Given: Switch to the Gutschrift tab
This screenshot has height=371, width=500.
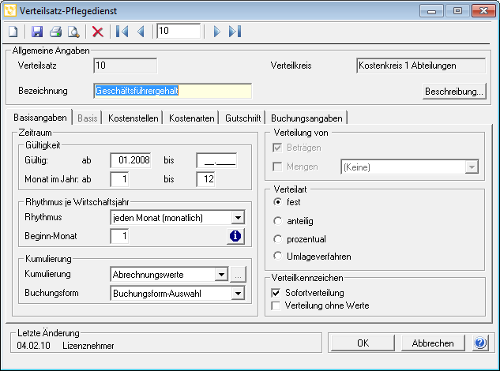Looking at the screenshot, I should pyautogui.click(x=243, y=118).
